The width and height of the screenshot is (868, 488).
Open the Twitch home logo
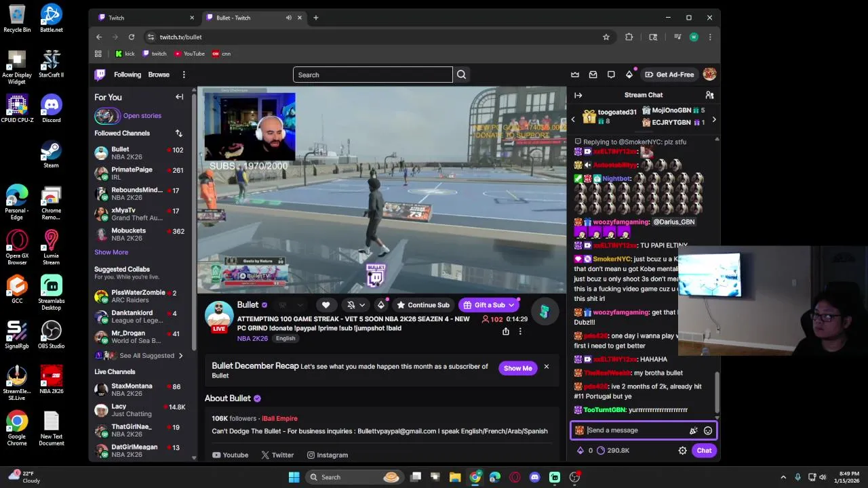[100, 75]
